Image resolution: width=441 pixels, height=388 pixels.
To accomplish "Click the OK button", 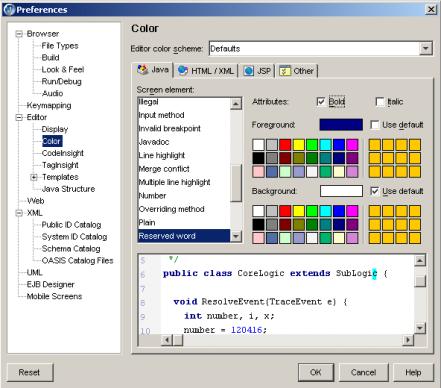I will pos(316,372).
